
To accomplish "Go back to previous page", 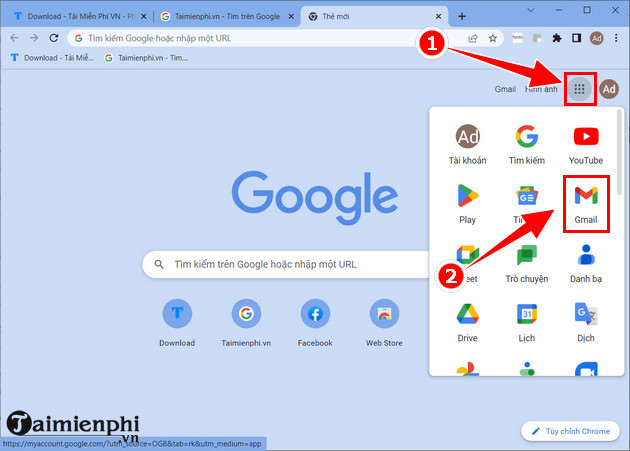I will pos(14,38).
